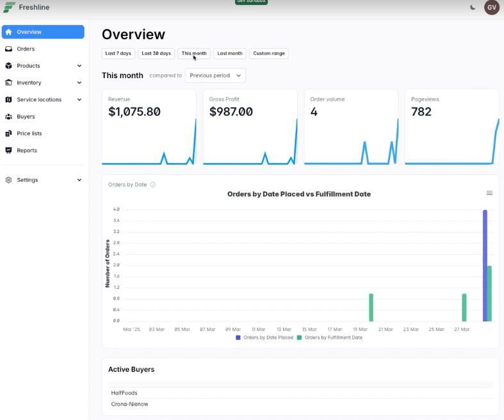This screenshot has height=420, width=504.
Task: Toggle dark mode moon icon
Action: point(473,7)
